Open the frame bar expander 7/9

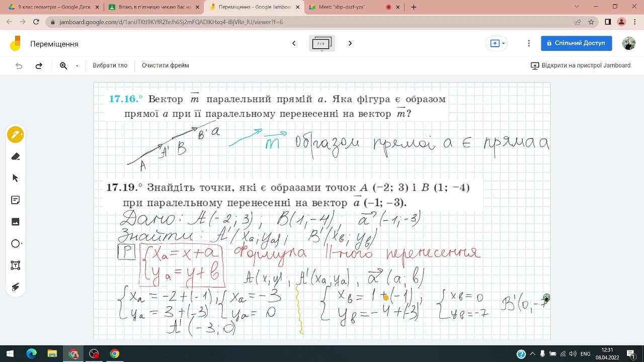pos(321,44)
